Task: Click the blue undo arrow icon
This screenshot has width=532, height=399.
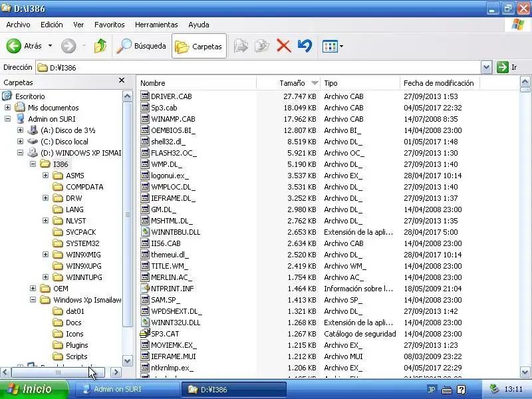Action: (305, 46)
